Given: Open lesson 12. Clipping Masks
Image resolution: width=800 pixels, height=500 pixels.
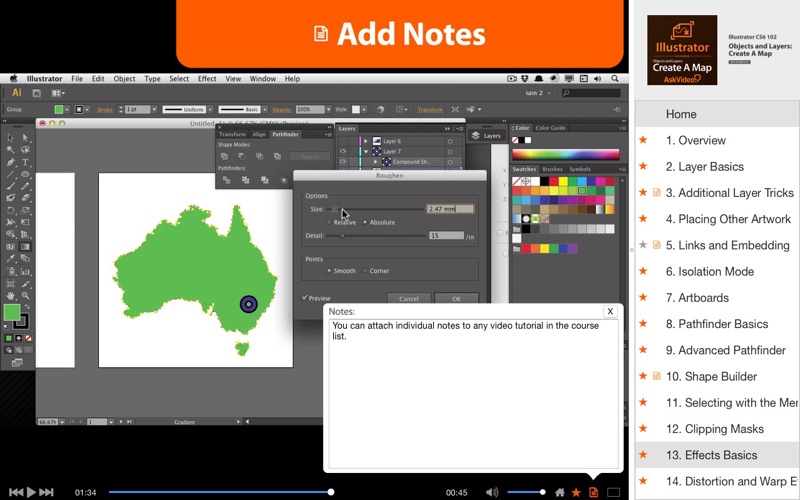Looking at the screenshot, I should point(717,429).
